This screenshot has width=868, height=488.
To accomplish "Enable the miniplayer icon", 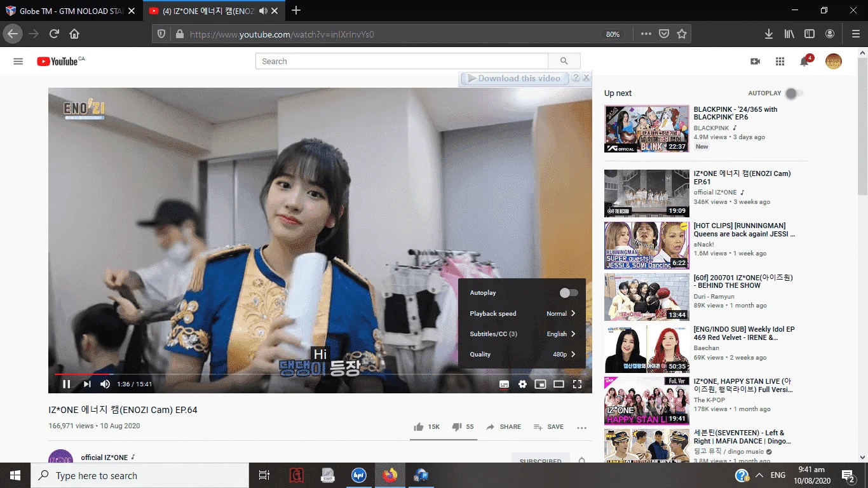I will (x=540, y=384).
